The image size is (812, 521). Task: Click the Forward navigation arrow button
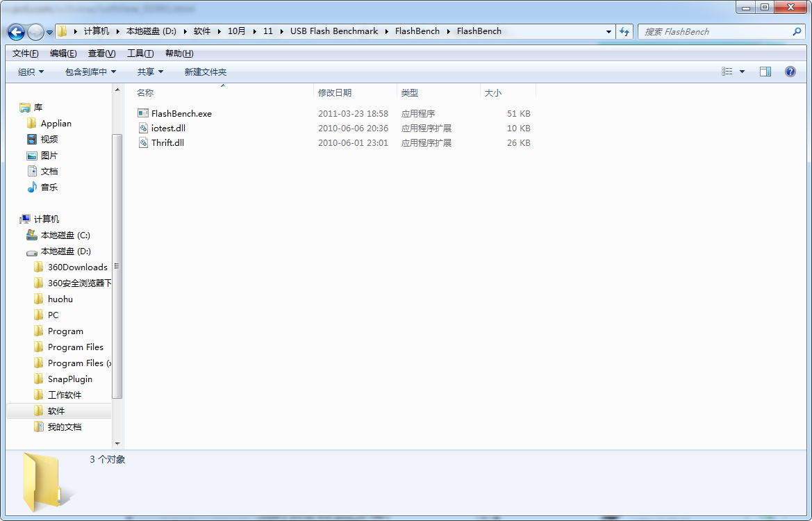click(x=35, y=32)
